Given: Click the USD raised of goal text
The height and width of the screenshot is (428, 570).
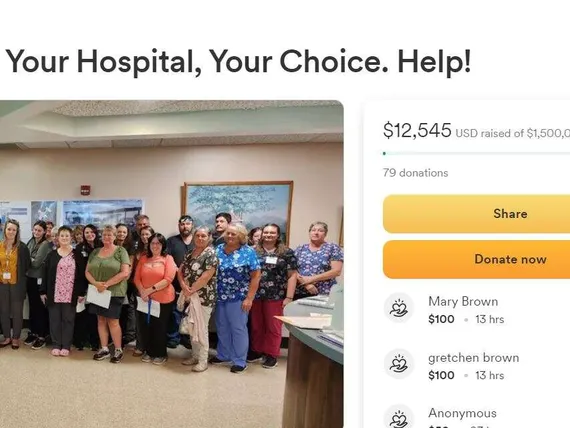Looking at the screenshot, I should pos(513,133).
